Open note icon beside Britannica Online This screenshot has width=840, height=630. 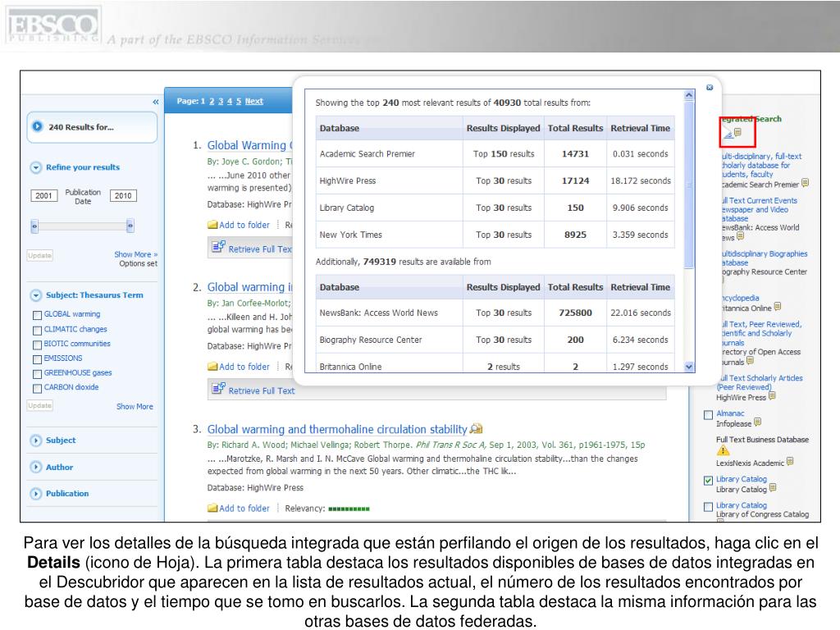click(x=778, y=307)
